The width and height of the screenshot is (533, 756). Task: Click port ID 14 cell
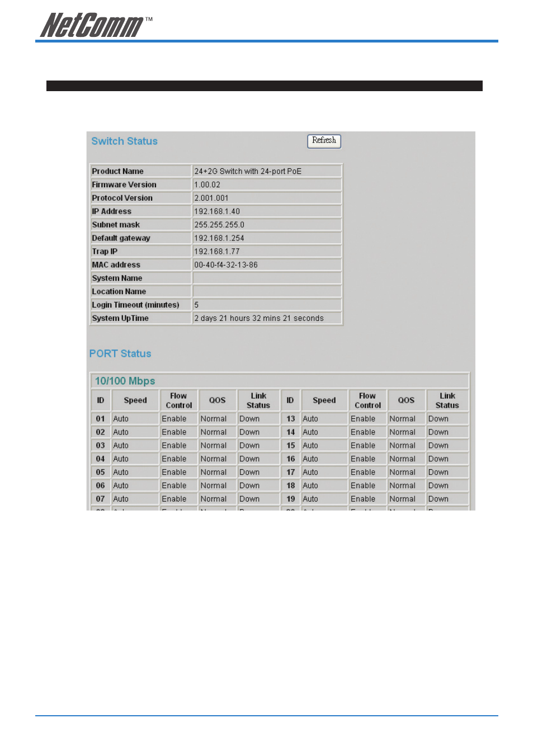pos(290,432)
